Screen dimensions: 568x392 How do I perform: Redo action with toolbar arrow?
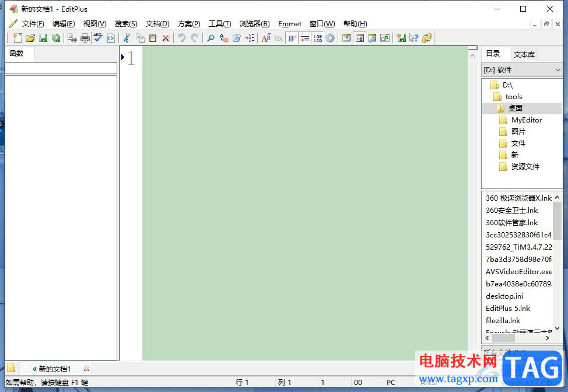coord(195,38)
